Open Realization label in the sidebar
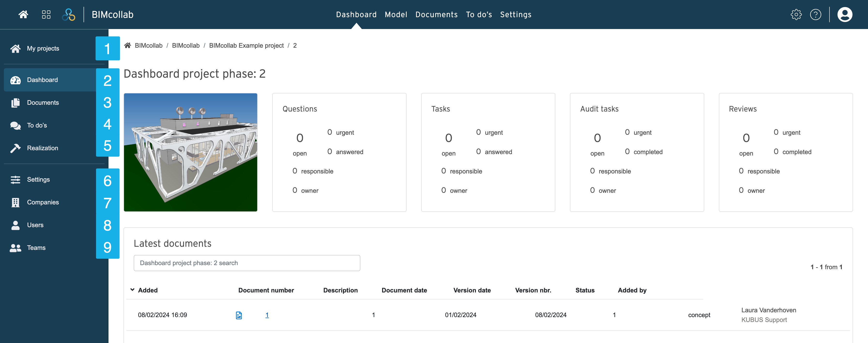Screen dimensions: 868x343 pyautogui.click(x=42, y=148)
